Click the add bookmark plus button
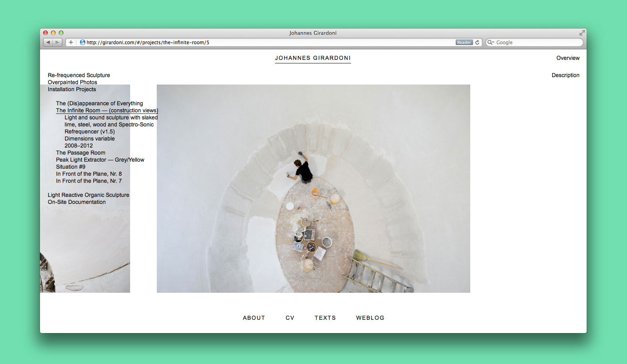The width and height of the screenshot is (627, 364). click(x=71, y=42)
